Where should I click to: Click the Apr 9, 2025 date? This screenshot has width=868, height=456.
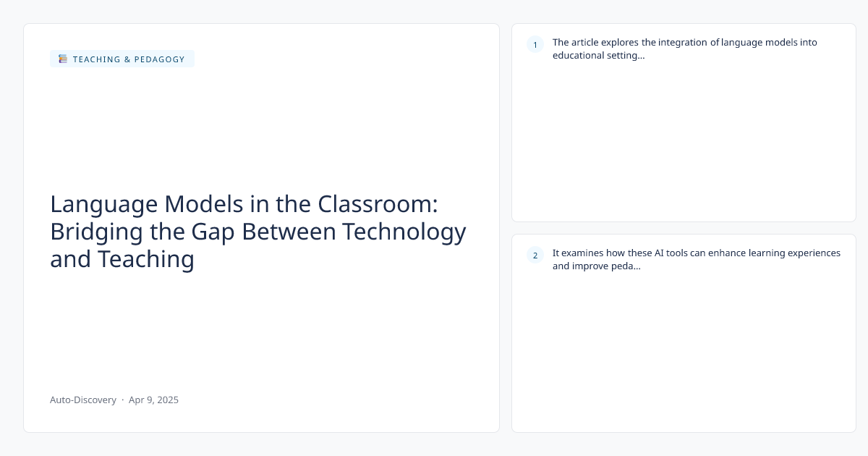tap(153, 400)
